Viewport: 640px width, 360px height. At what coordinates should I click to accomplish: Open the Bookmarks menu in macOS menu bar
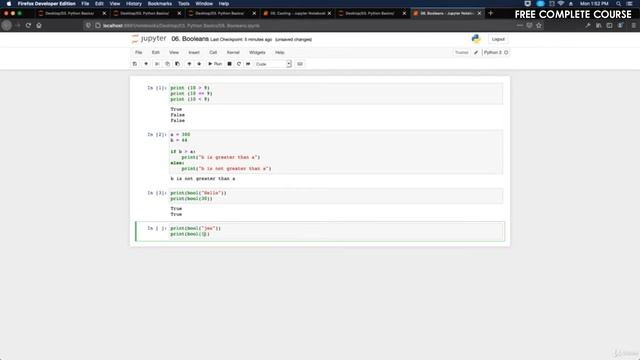tap(160, 4)
